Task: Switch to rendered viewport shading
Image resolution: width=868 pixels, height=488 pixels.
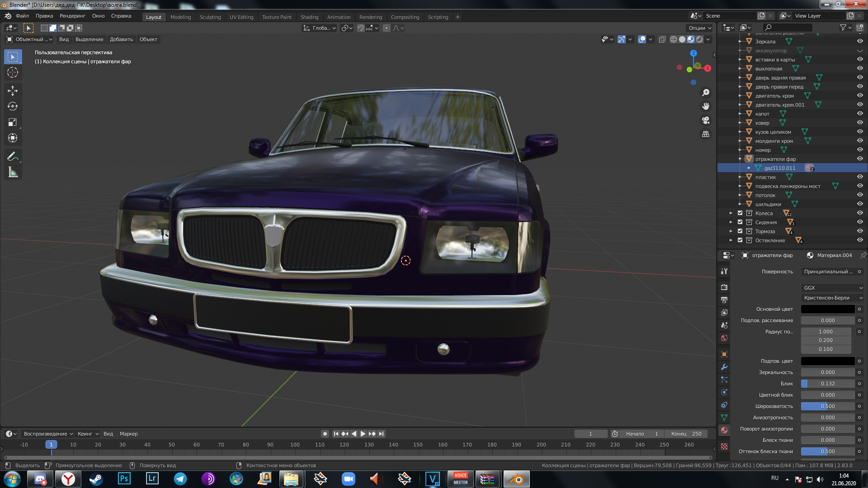Action: click(x=699, y=40)
